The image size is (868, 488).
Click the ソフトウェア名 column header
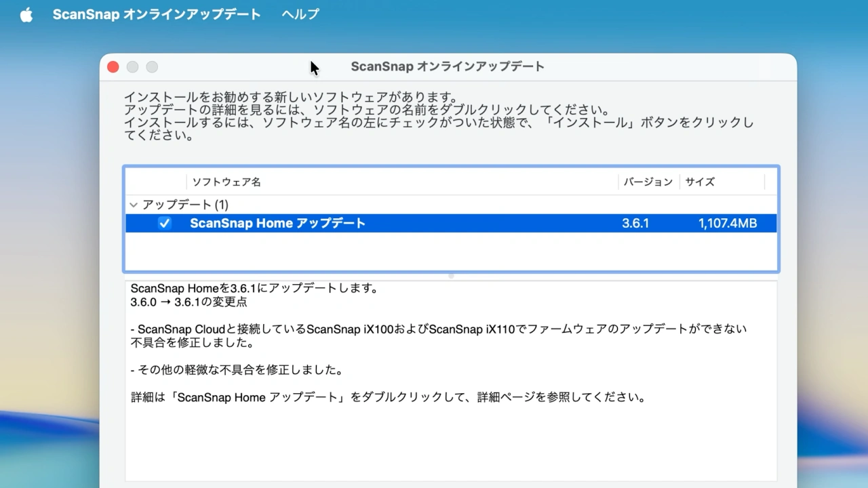226,182
